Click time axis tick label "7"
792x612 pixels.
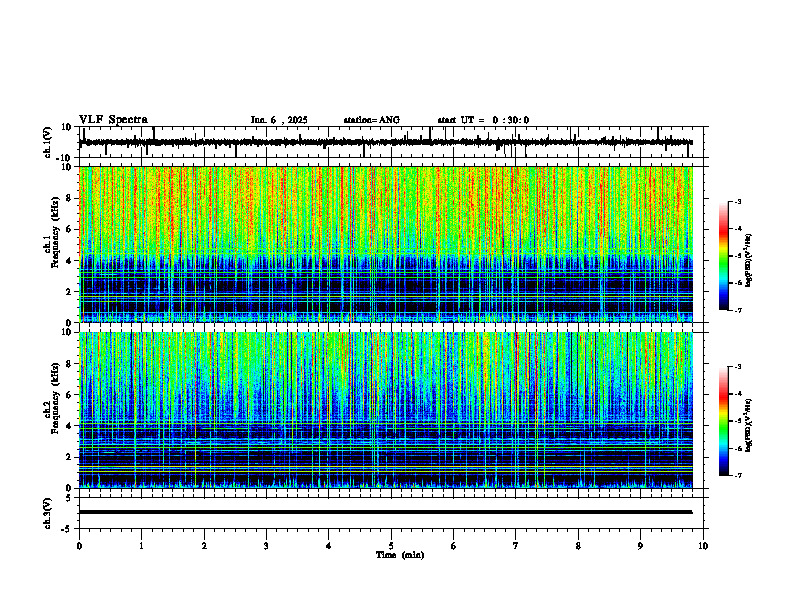coord(516,546)
